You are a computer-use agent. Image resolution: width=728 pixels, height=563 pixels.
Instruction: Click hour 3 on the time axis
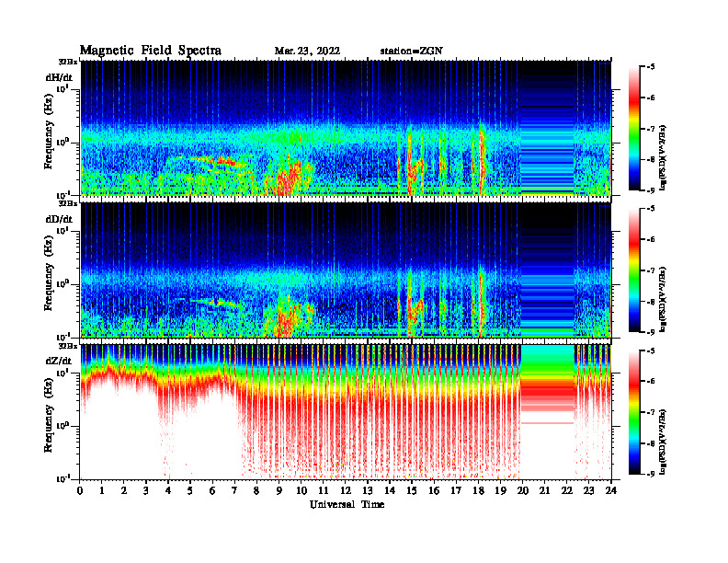coord(146,491)
